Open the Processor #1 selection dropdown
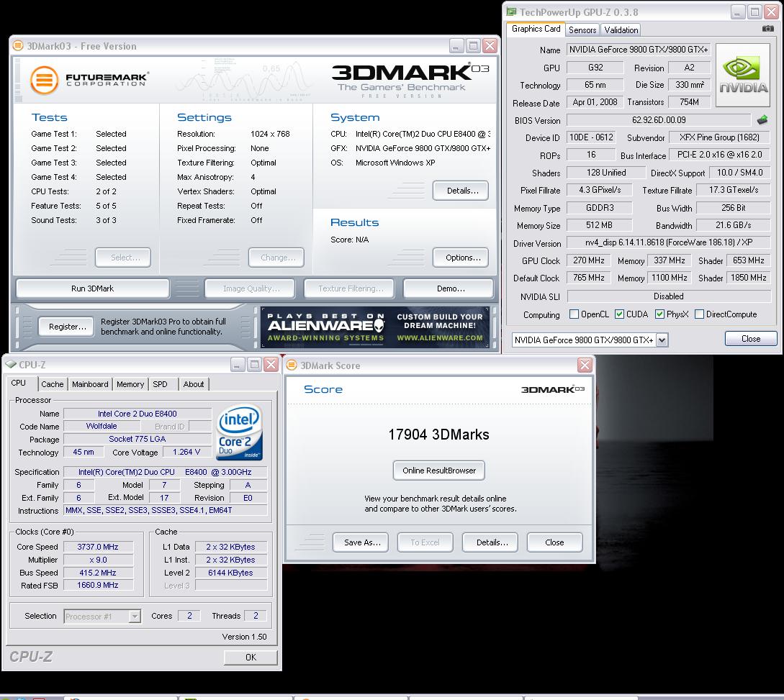Screen dimensions: 784x700 pyautogui.click(x=135, y=617)
